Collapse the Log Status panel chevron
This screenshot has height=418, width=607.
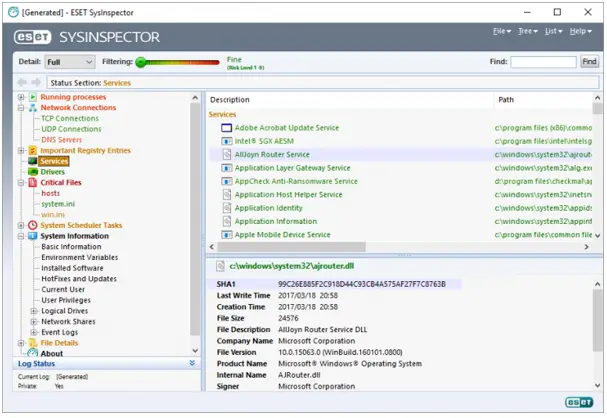(x=192, y=363)
